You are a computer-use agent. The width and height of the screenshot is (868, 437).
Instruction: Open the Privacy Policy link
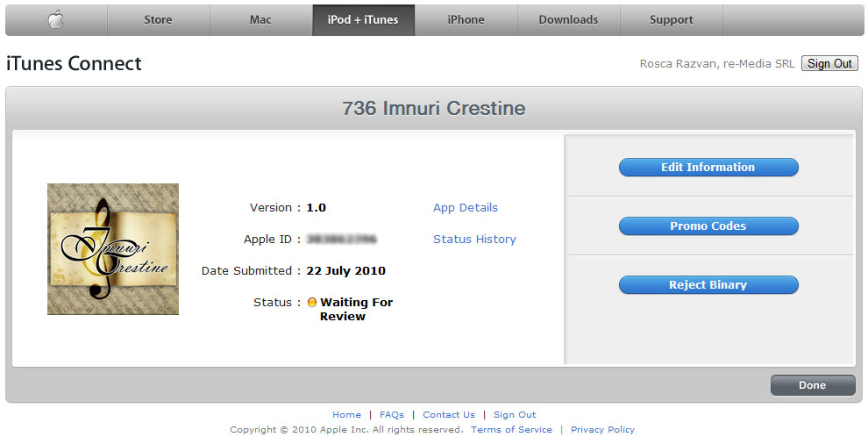[x=602, y=430]
